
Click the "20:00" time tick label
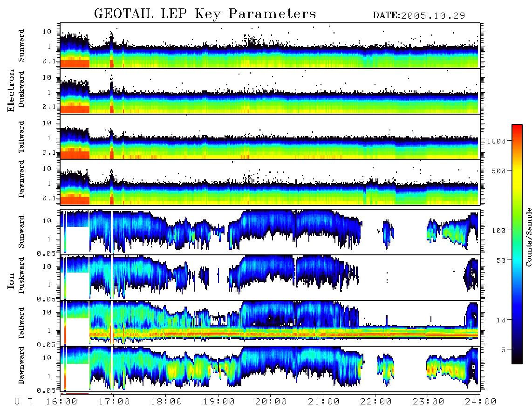pyautogui.click(x=271, y=402)
